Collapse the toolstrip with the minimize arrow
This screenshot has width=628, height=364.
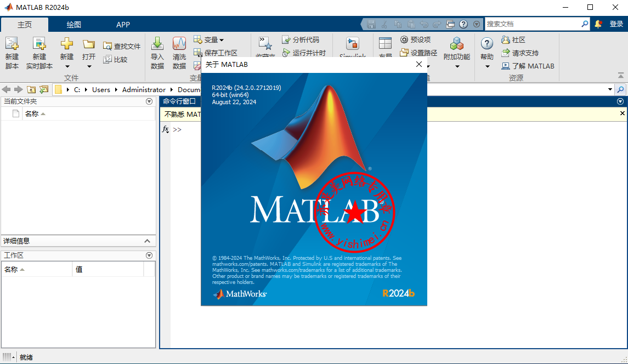coord(620,75)
